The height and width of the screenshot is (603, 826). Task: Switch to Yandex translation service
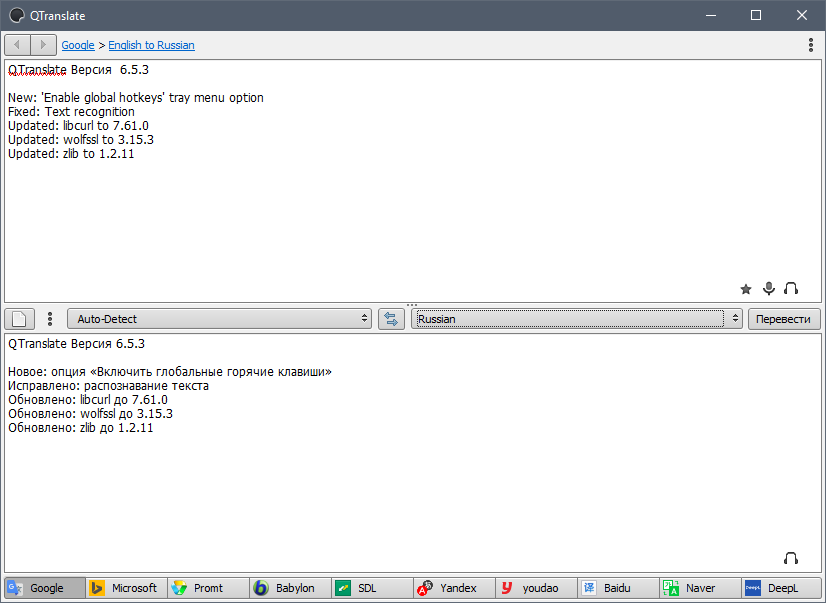[x=455, y=588]
